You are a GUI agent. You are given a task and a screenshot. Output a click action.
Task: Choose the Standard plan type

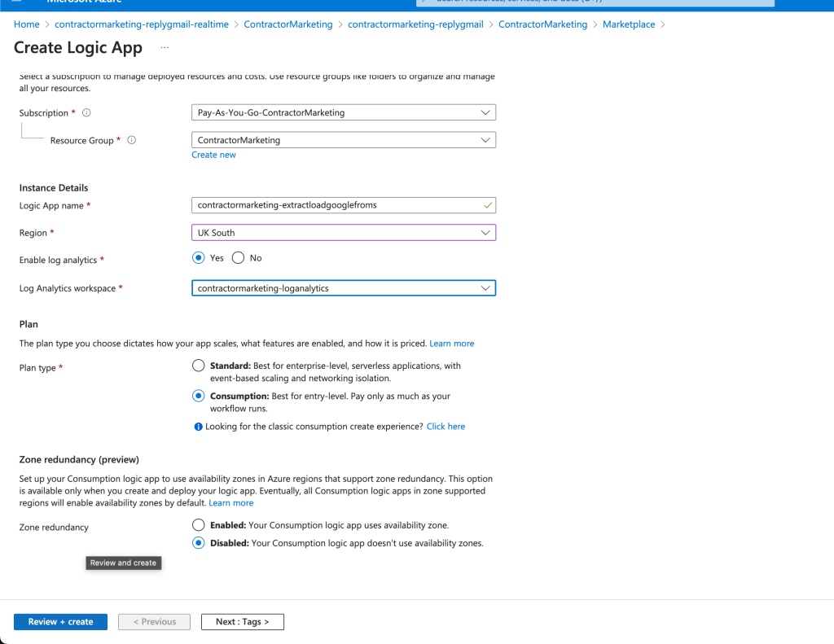click(x=199, y=366)
